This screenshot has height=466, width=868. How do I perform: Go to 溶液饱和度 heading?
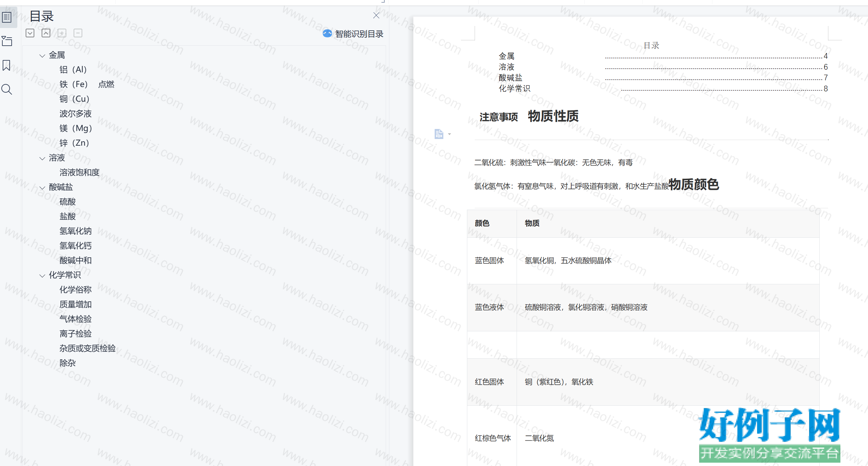(80, 172)
